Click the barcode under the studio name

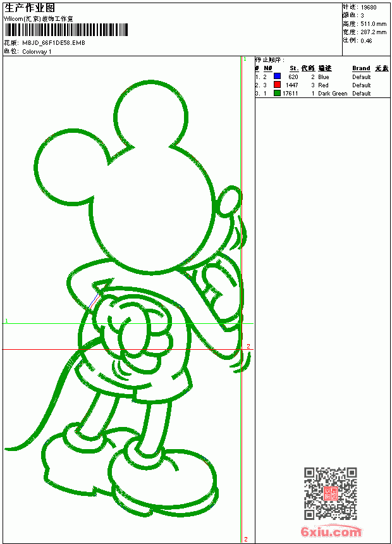(66, 30)
